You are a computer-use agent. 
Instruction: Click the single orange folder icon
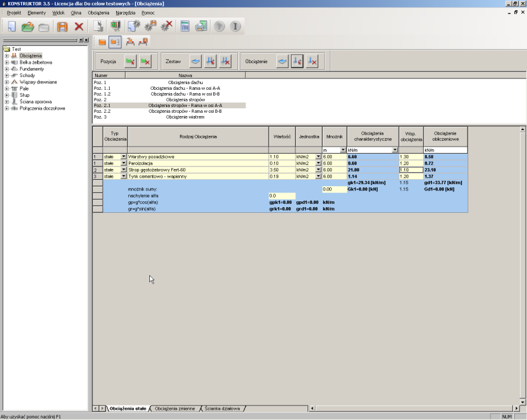102,42
